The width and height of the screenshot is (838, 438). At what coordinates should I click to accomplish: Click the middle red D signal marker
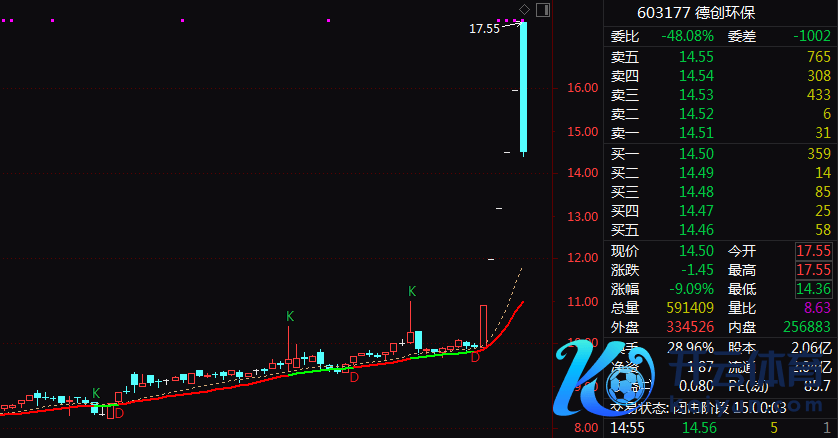(353, 376)
